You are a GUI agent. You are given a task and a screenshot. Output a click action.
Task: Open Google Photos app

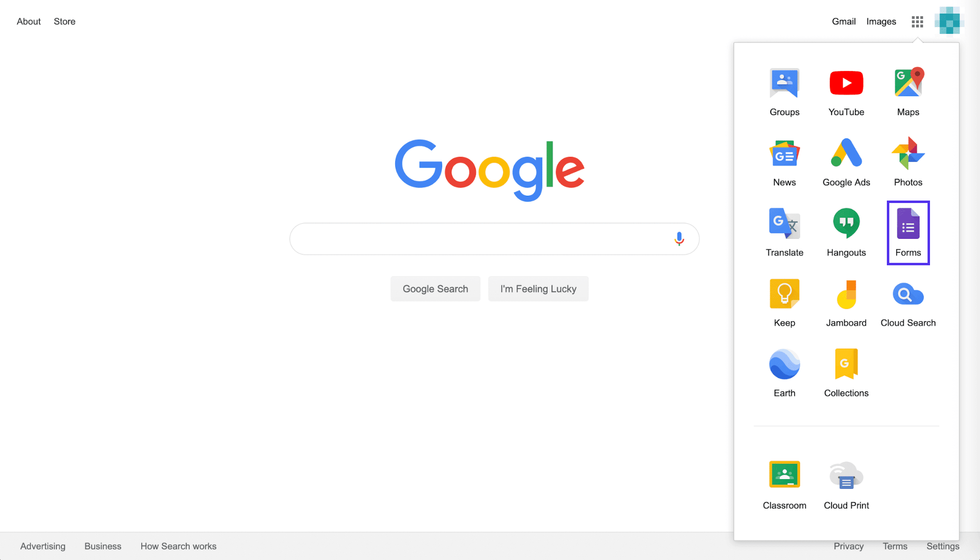(908, 161)
